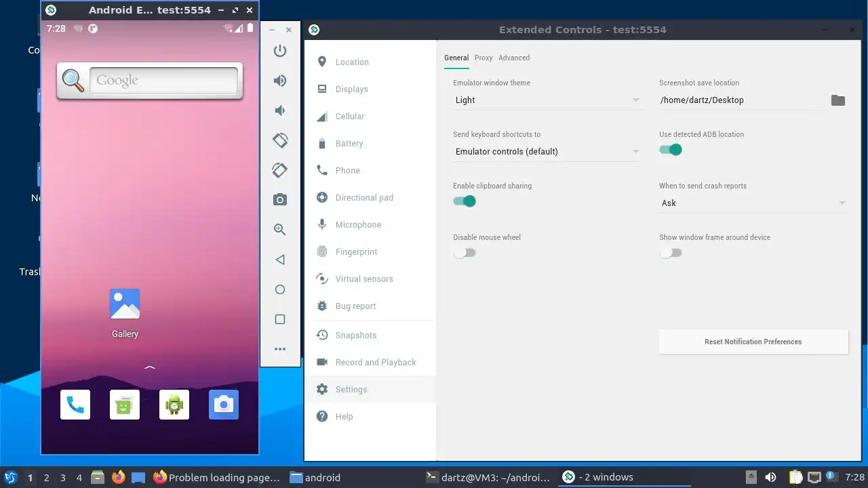Click the screenshot save location path field

[x=741, y=100]
